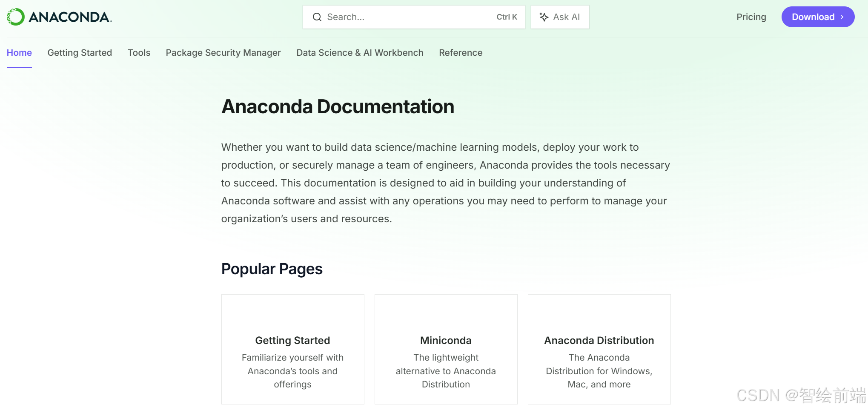The height and width of the screenshot is (410, 868).
Task: Open the Getting Started card
Action: 293,349
